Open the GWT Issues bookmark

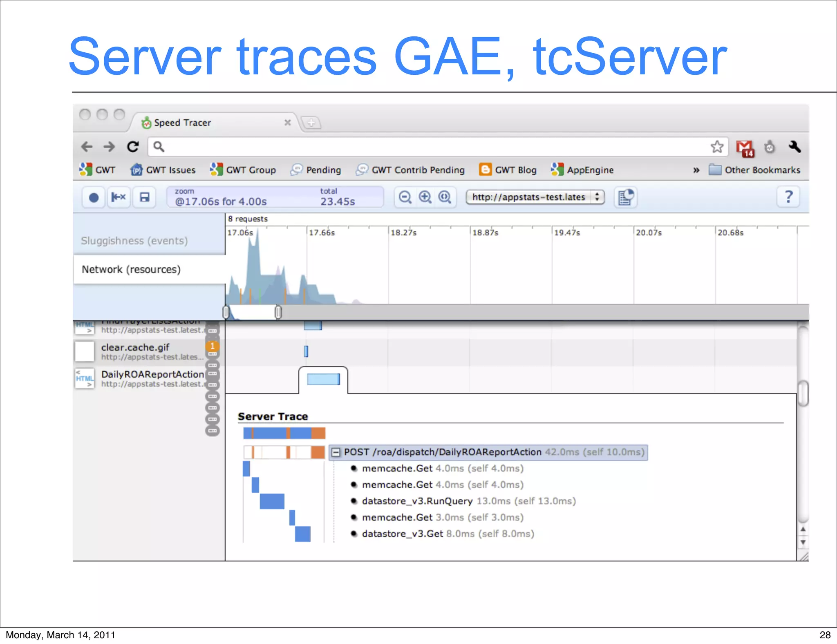pos(163,170)
